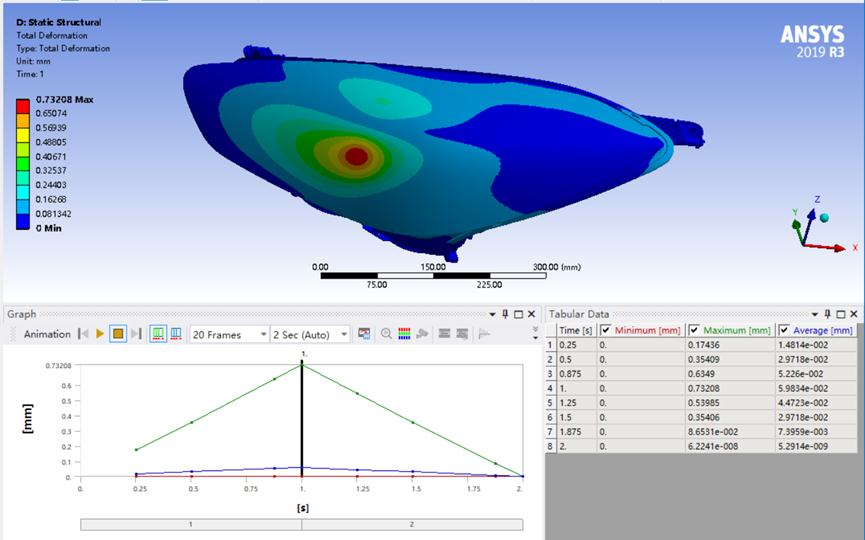
Task: Close the Graph panel
Action: click(x=532, y=314)
